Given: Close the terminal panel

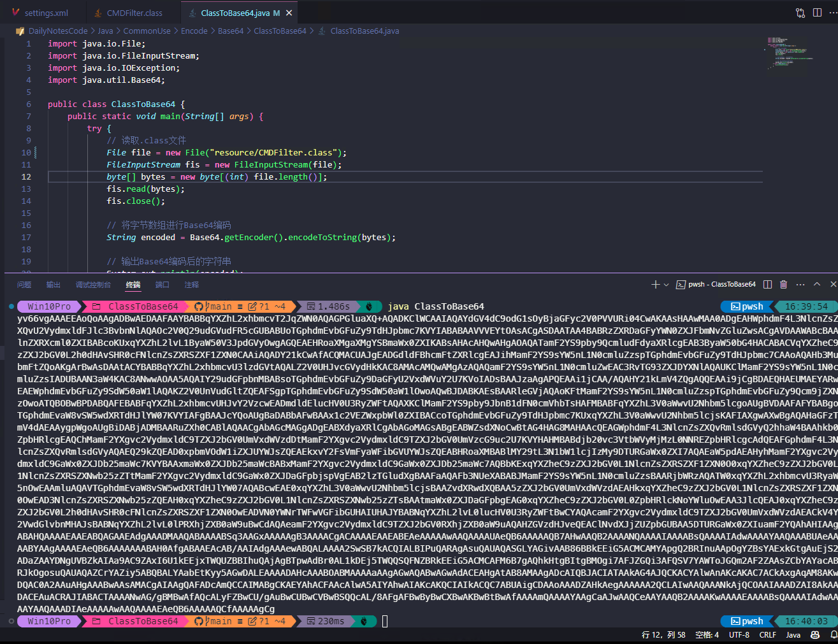Looking at the screenshot, I should pos(833,284).
